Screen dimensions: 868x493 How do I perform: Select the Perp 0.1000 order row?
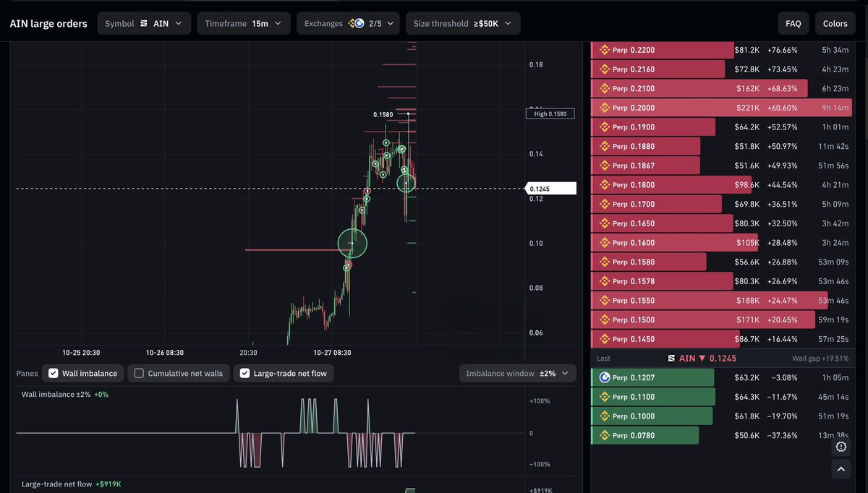pos(722,416)
